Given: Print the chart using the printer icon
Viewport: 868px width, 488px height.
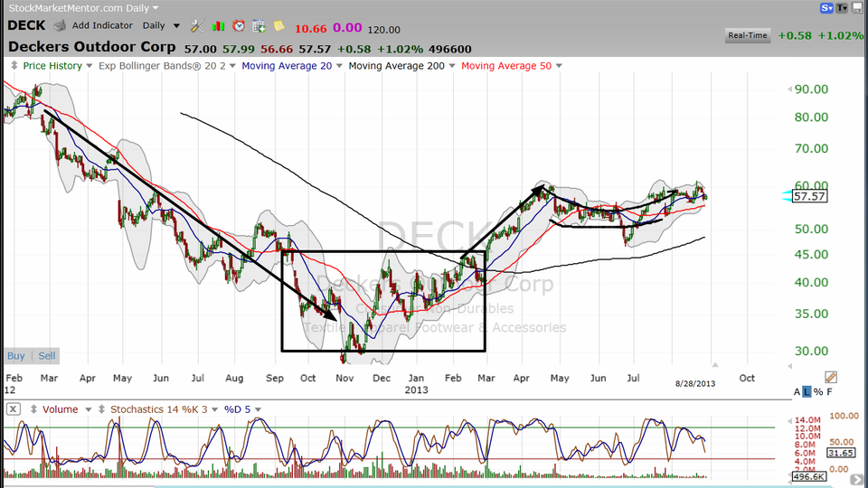Looking at the screenshot, I should pyautogui.click(x=60, y=25).
